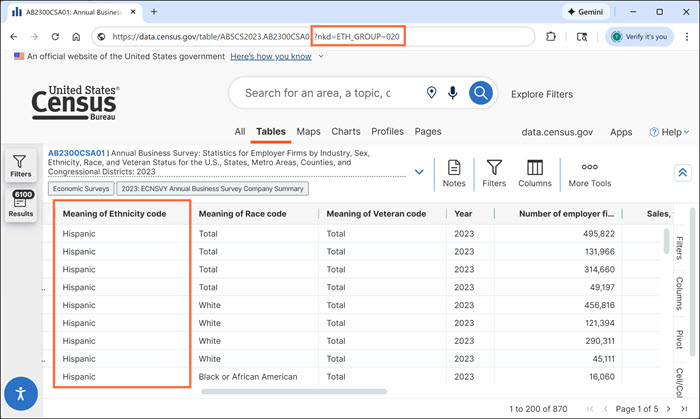Viewport: 700px width, 419px height.
Task: Click the table vertical scrollbar thumb
Action: 666,241
